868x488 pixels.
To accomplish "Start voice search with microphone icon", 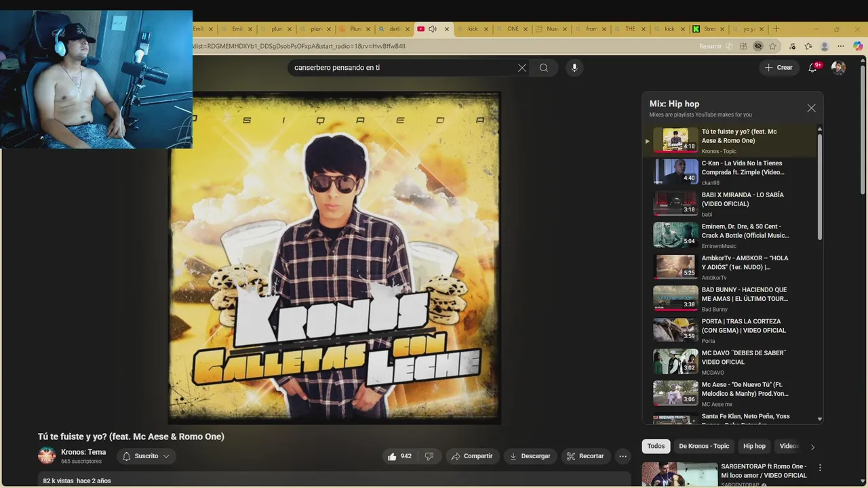I will [574, 68].
